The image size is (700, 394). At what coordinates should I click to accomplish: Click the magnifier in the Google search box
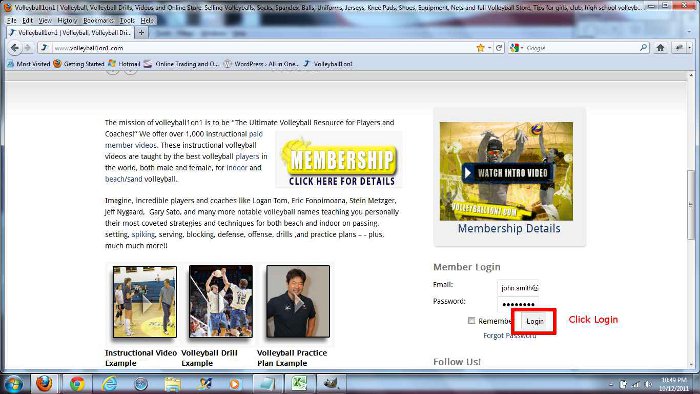(643, 47)
